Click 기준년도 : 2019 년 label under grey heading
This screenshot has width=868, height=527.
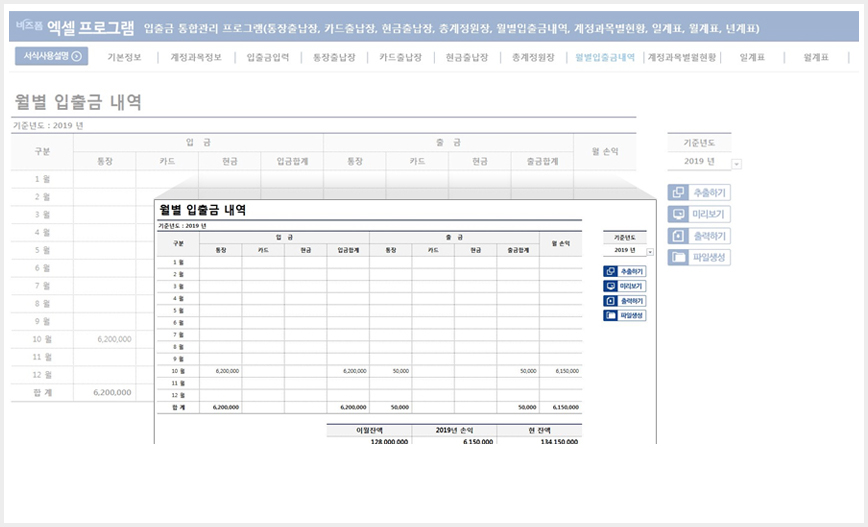48,126
